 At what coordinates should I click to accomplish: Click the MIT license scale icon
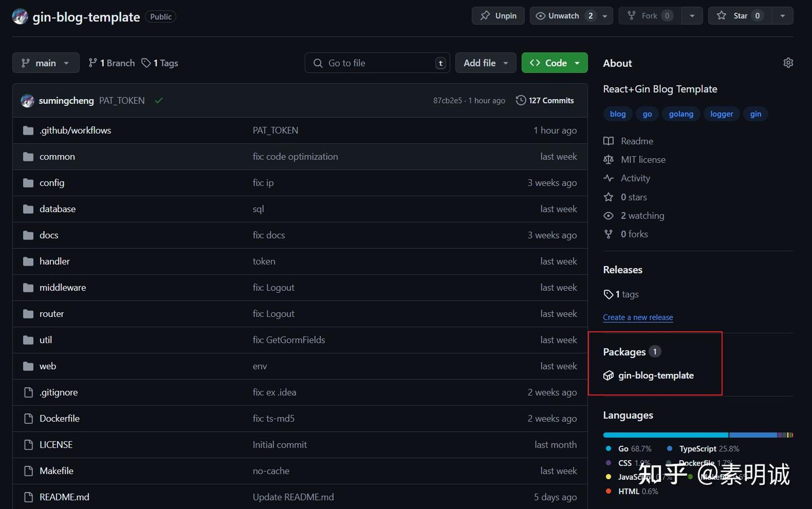pyautogui.click(x=608, y=160)
